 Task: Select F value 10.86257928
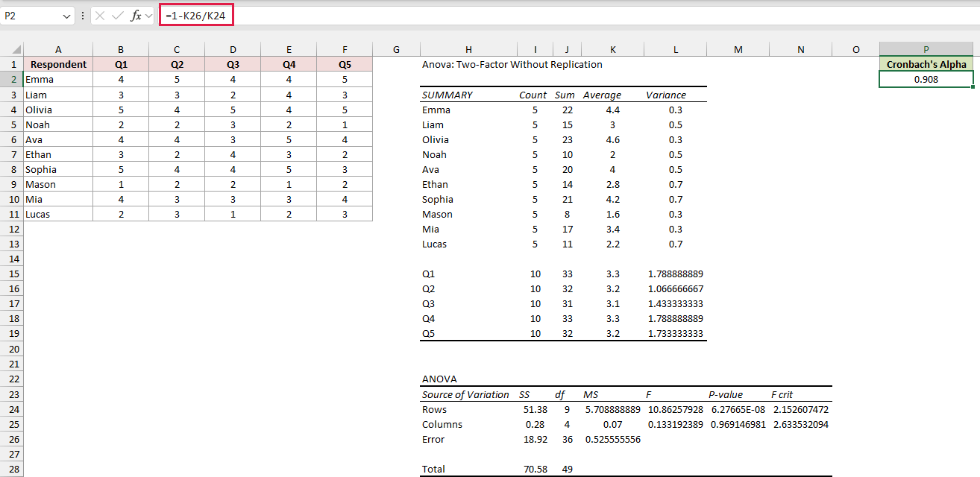click(x=676, y=409)
